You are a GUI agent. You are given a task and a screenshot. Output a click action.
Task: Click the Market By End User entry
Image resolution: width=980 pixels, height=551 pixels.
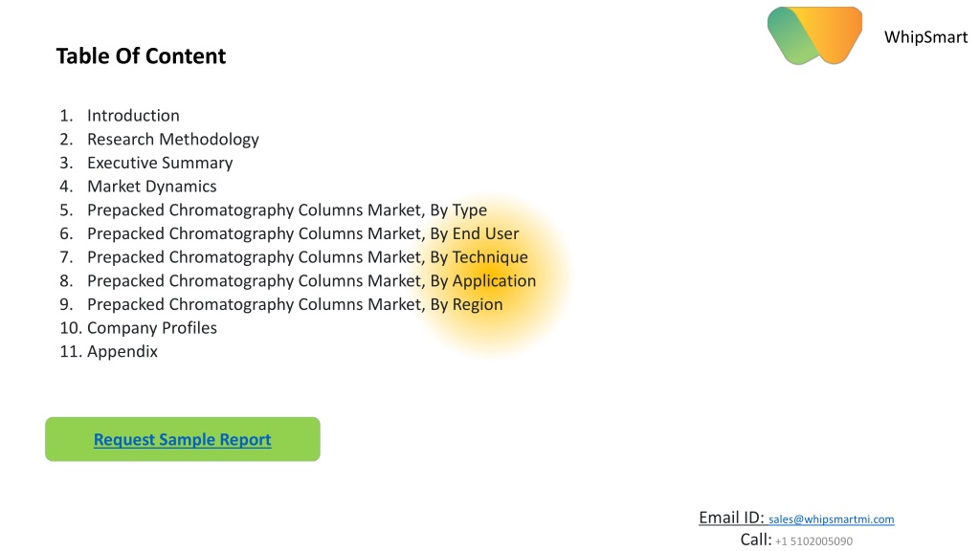[303, 233]
